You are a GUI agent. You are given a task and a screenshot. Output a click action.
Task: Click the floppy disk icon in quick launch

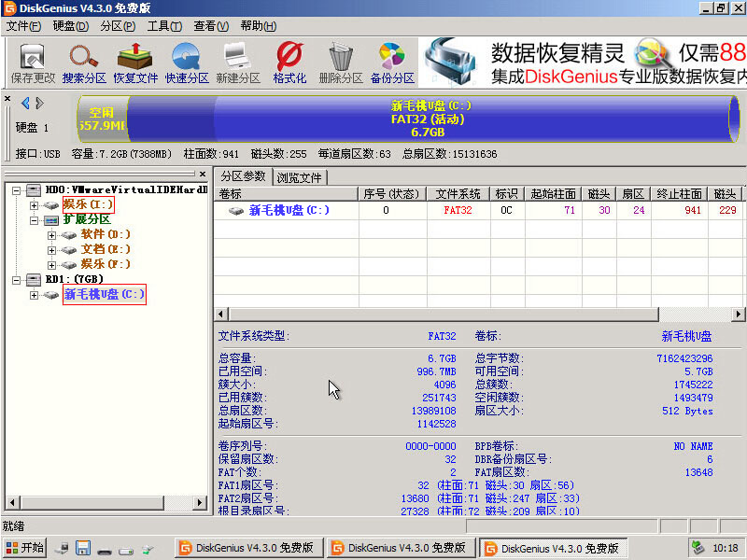[83, 549]
